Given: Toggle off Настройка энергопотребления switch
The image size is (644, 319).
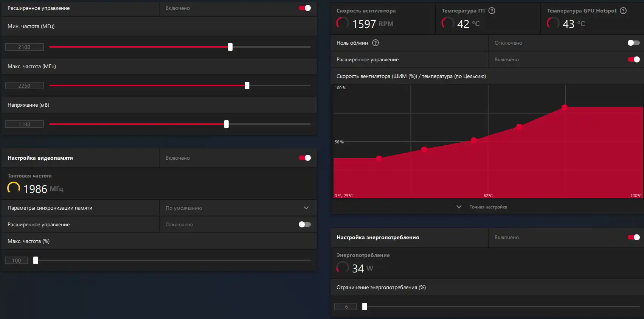Looking at the screenshot, I should (x=633, y=237).
